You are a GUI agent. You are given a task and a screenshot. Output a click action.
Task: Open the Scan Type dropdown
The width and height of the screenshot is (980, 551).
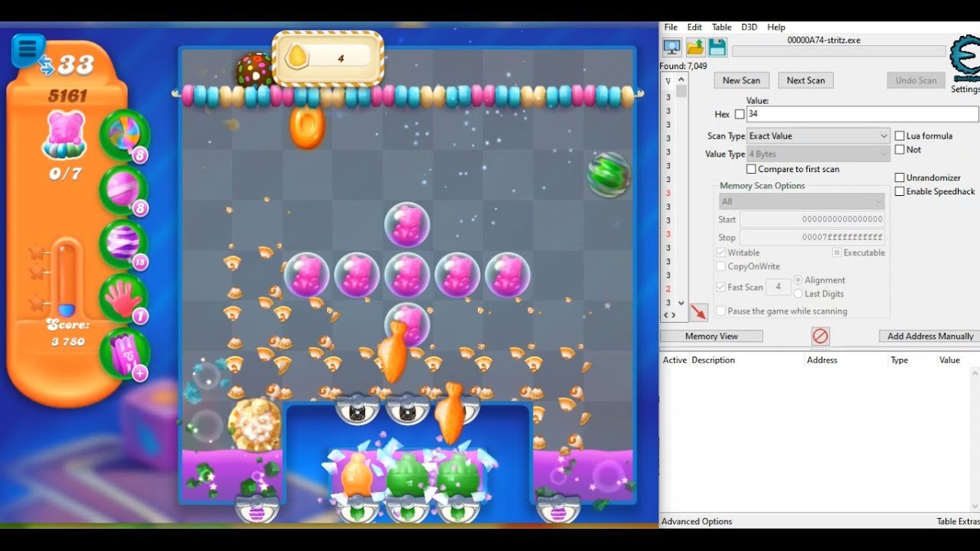coord(818,135)
